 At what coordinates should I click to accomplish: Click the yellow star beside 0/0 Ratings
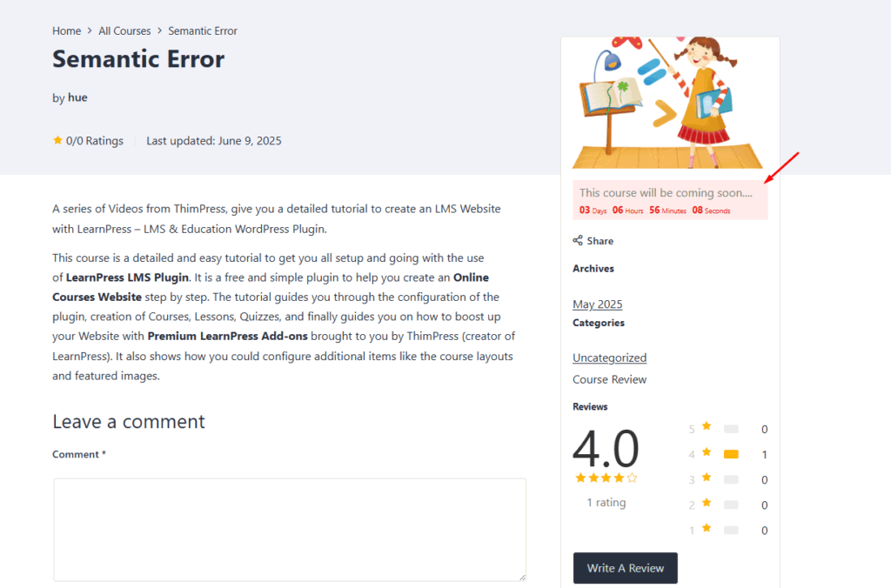coord(57,140)
